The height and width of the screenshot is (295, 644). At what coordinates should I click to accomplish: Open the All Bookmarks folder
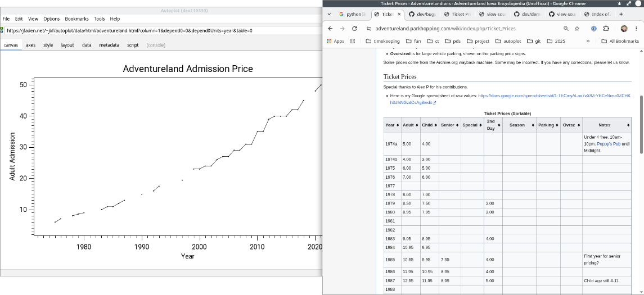(x=620, y=41)
